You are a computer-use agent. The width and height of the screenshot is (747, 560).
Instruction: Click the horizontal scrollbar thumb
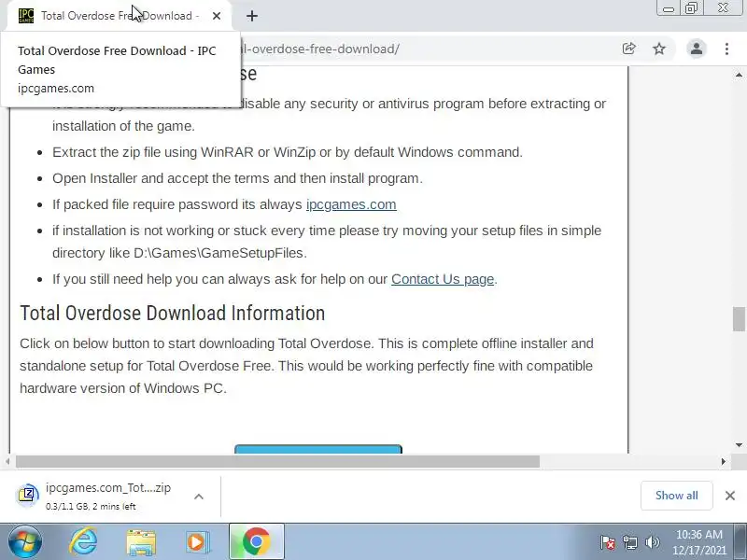click(x=277, y=461)
